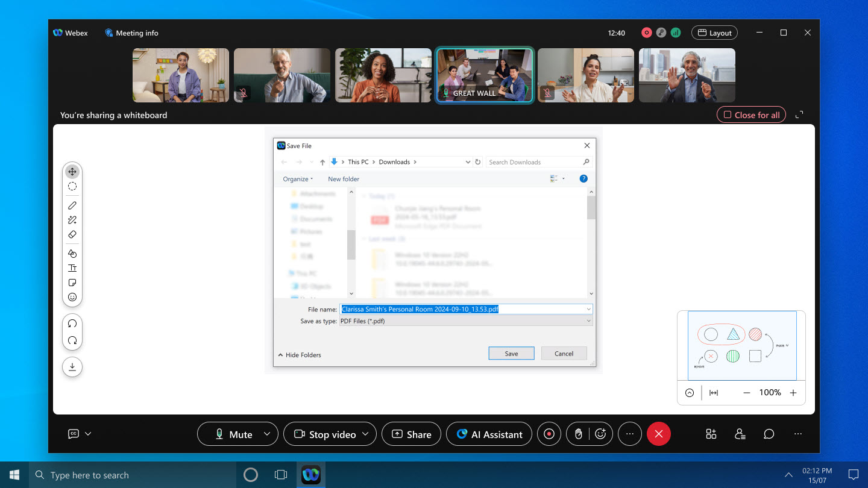Stop video camera
The width and height of the screenshot is (868, 488).
(325, 434)
